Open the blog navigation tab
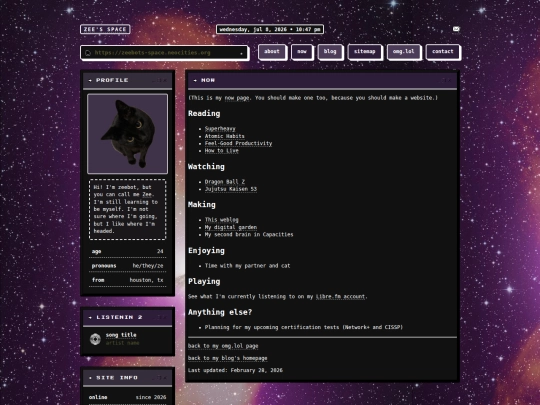The width and height of the screenshot is (540, 405). tap(330, 52)
